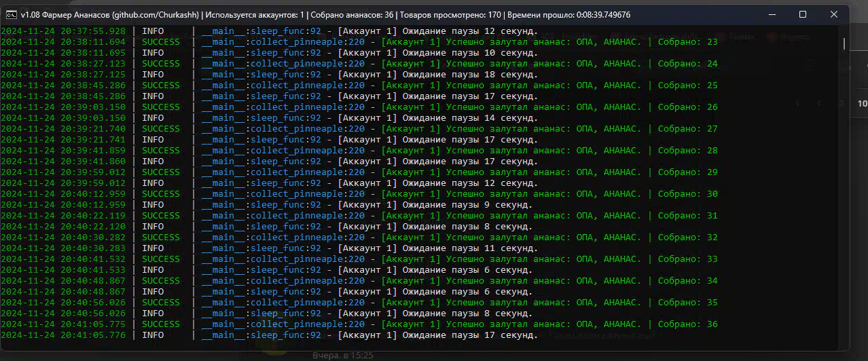Click 'Времени прошло: 0:08:39.749676' in title bar
Screen dimensions: 868x361
tap(569, 15)
